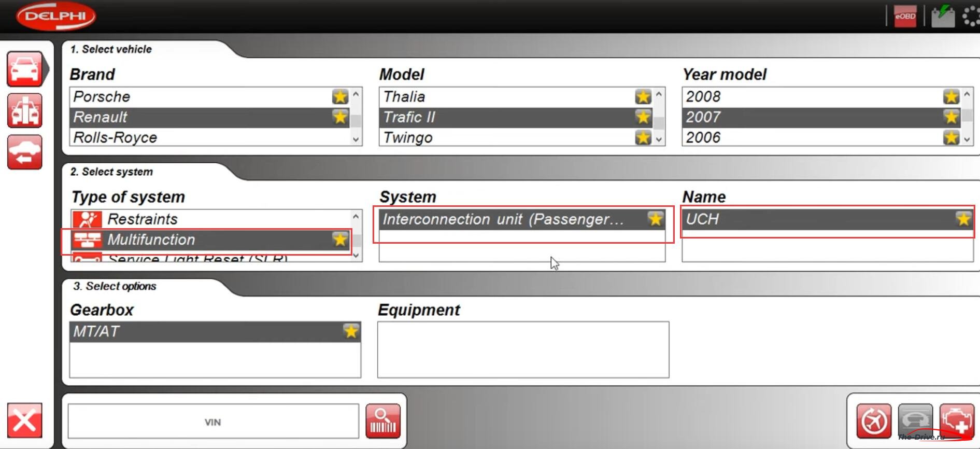Viewport: 980px width, 449px height.
Task: Toggle the favorite star for UCH
Action: 963,219
